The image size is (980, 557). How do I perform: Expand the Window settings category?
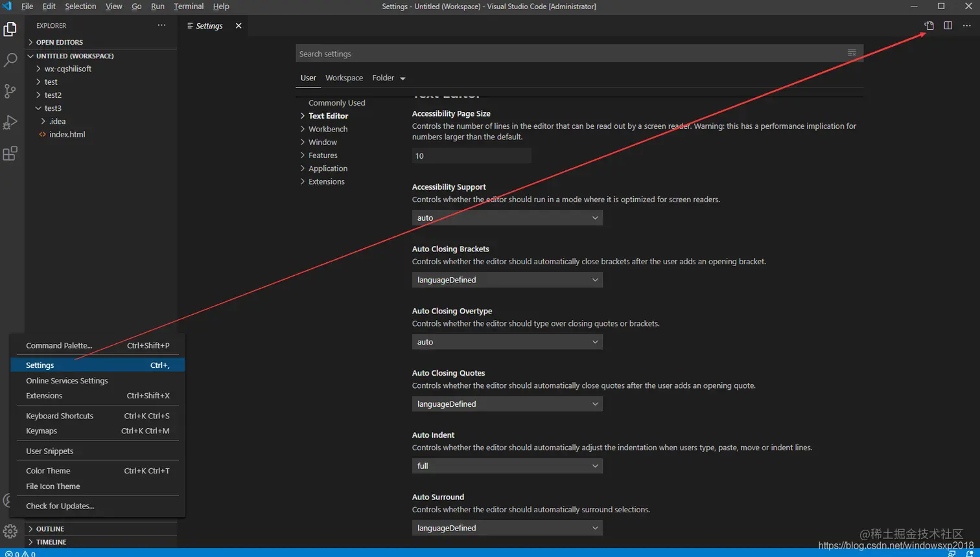(319, 142)
